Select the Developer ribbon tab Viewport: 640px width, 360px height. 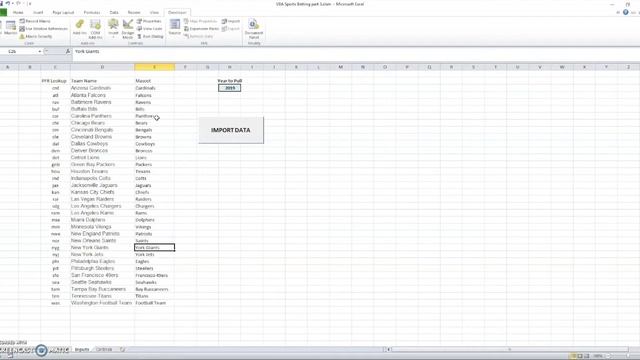coord(177,13)
